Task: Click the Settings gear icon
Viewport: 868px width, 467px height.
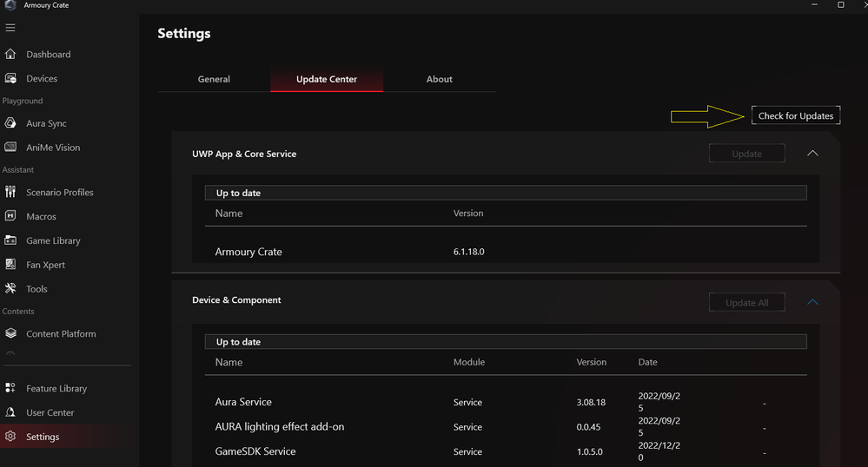Action: pos(10,436)
